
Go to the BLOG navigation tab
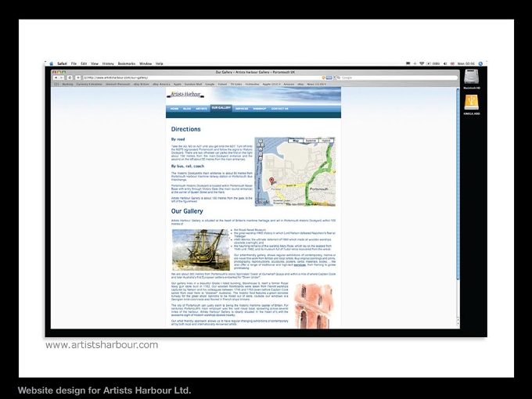click(187, 109)
